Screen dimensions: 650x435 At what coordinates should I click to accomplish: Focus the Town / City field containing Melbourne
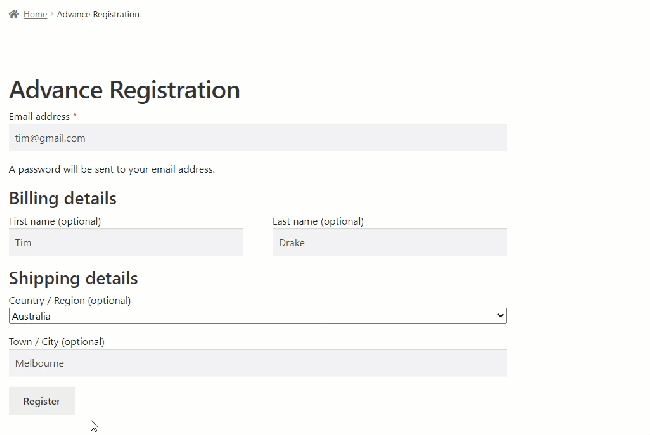[x=258, y=363]
